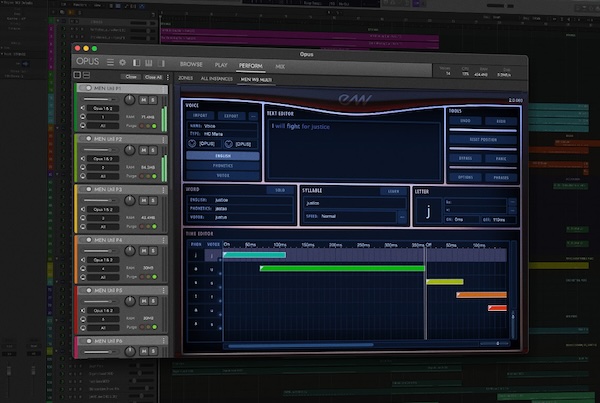Enable Solo in the Word panel
Image resolution: width=600 pixels, height=403 pixels.
coord(280,190)
